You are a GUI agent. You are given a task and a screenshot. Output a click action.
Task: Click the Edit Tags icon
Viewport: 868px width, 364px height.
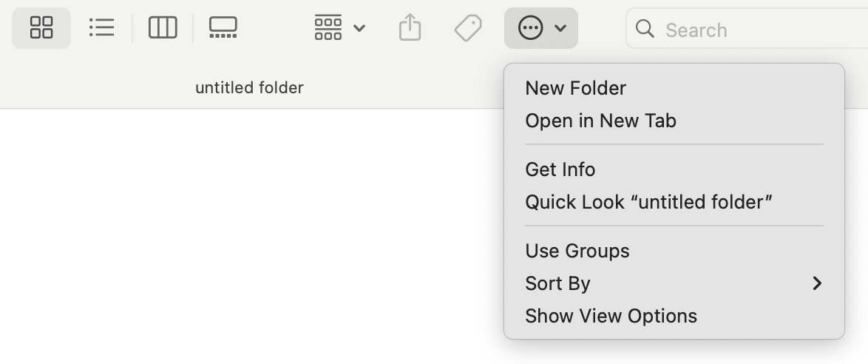[x=468, y=28]
